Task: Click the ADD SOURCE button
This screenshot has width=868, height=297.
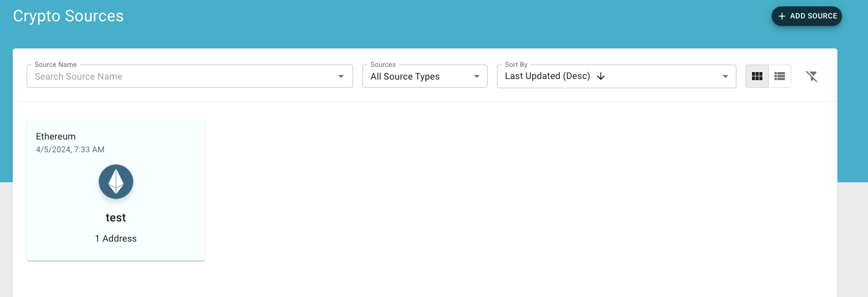Action: 806,16
